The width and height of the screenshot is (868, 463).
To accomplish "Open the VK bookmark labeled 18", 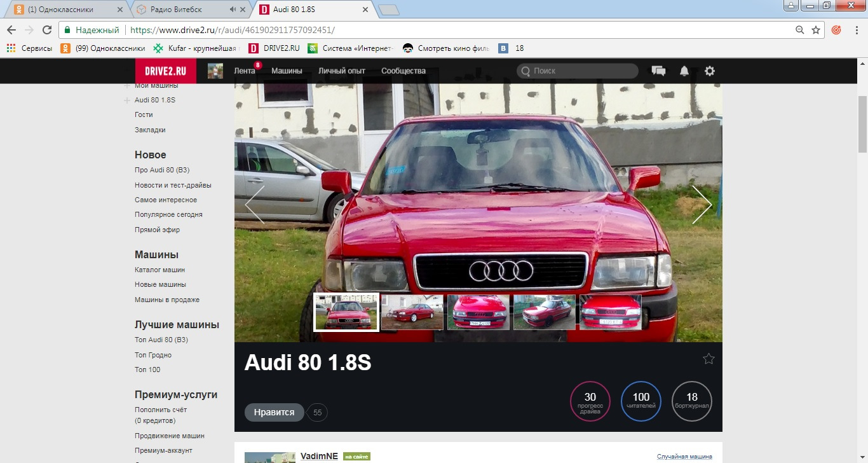I will pos(511,48).
